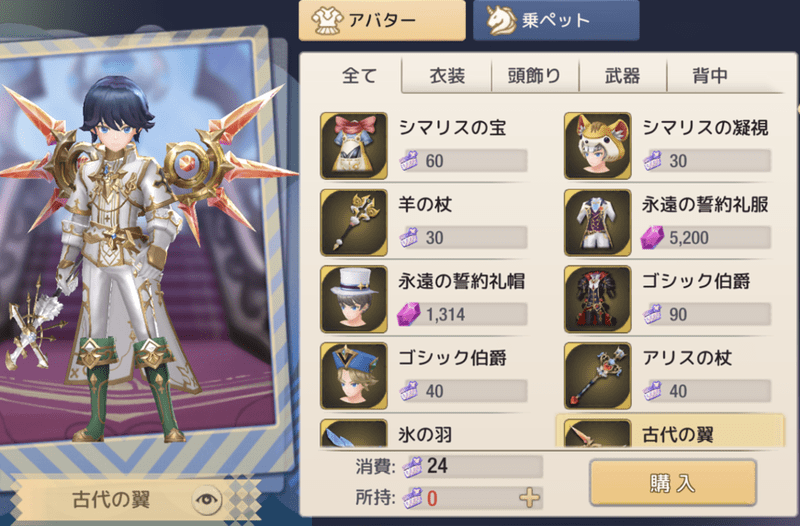Filter by the 衣装 category tab
The width and height of the screenshot is (800, 526).
click(x=447, y=76)
